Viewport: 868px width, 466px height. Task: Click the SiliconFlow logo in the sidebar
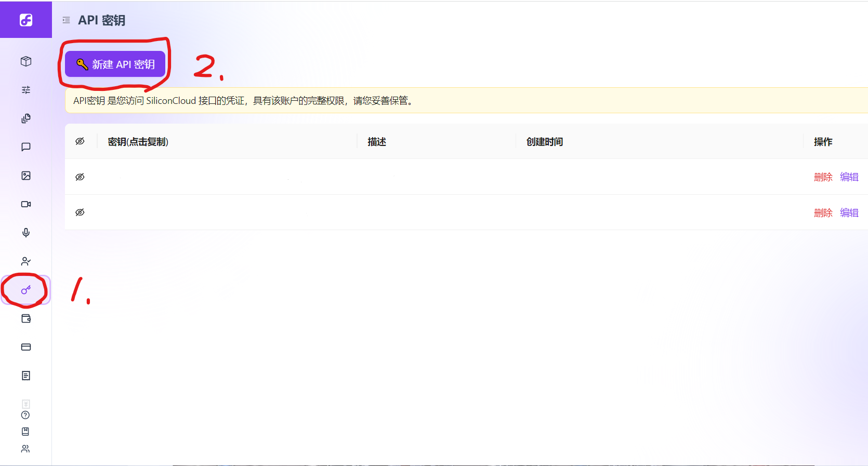[26, 20]
